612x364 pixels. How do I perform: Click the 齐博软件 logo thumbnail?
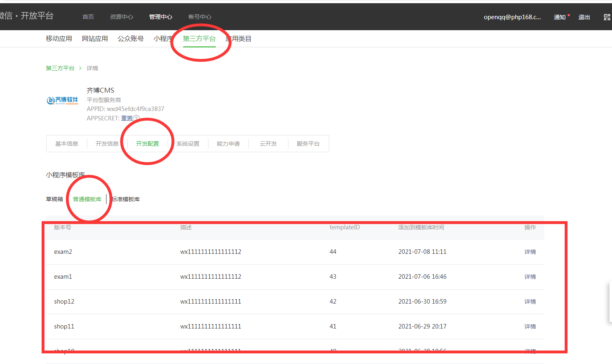(x=62, y=100)
